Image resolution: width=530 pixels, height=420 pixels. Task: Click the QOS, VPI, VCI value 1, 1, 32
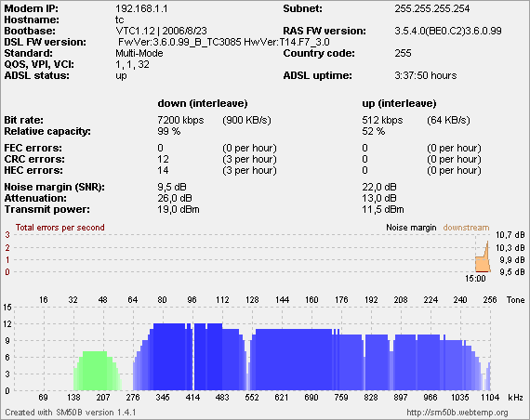point(132,64)
